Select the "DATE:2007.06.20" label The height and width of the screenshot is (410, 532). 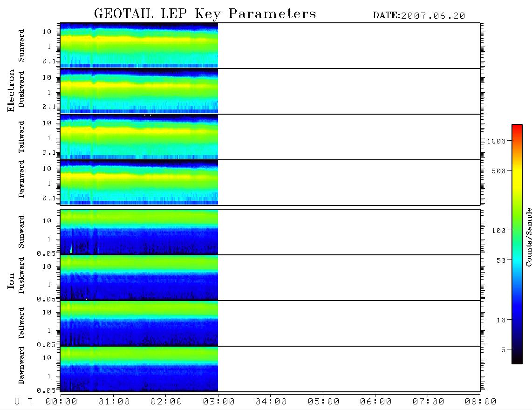pyautogui.click(x=419, y=16)
